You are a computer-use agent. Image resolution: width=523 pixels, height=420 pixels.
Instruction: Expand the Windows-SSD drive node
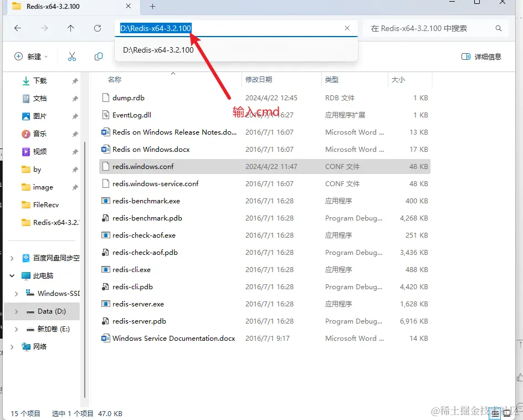click(17, 294)
